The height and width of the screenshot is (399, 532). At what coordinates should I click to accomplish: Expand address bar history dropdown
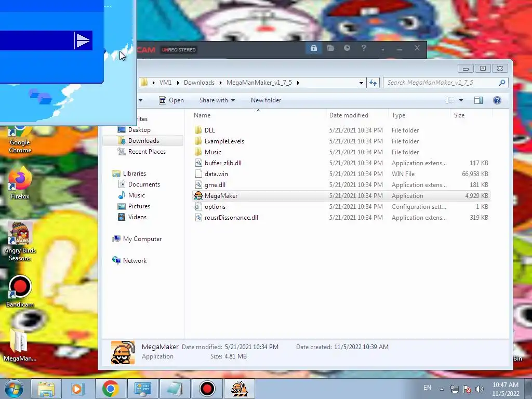coord(361,83)
